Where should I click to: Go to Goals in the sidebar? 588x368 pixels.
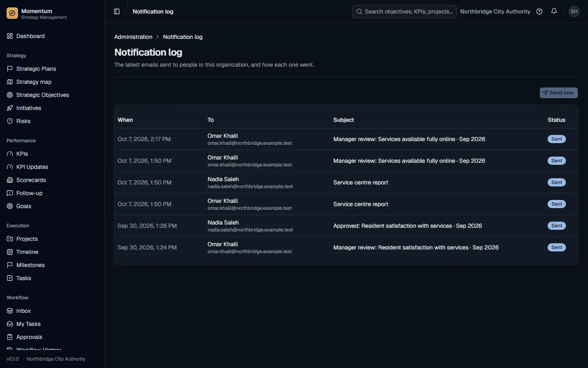point(52,206)
